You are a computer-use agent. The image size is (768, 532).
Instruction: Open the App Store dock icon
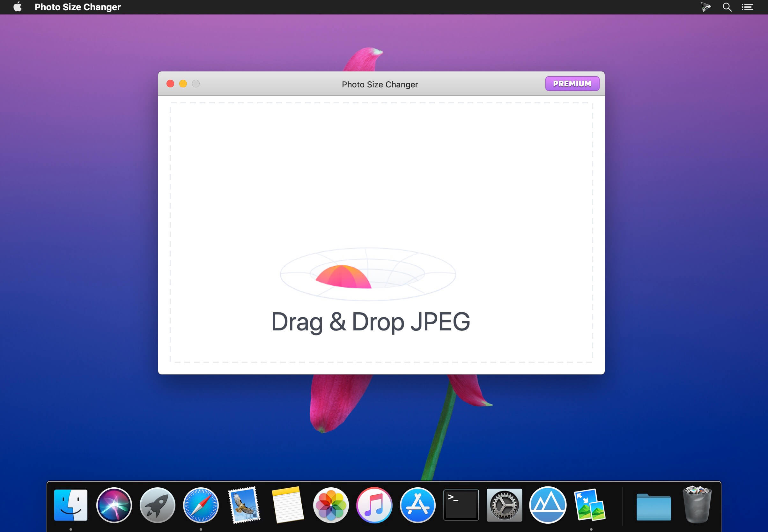click(417, 505)
